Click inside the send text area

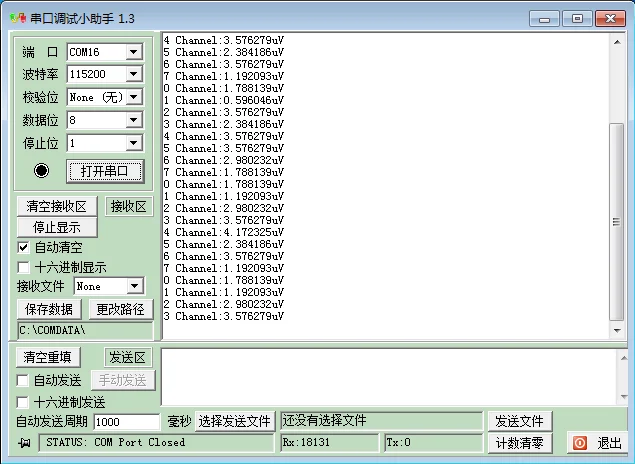click(x=389, y=377)
